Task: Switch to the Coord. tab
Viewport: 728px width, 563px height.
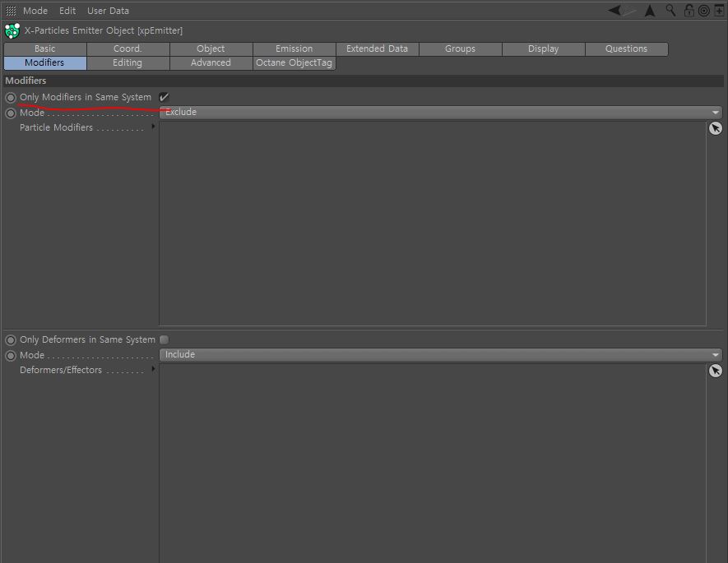Action: click(128, 48)
